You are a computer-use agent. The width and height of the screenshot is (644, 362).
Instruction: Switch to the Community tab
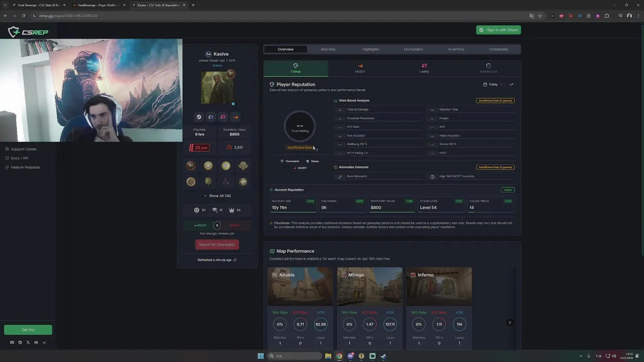[x=499, y=49]
